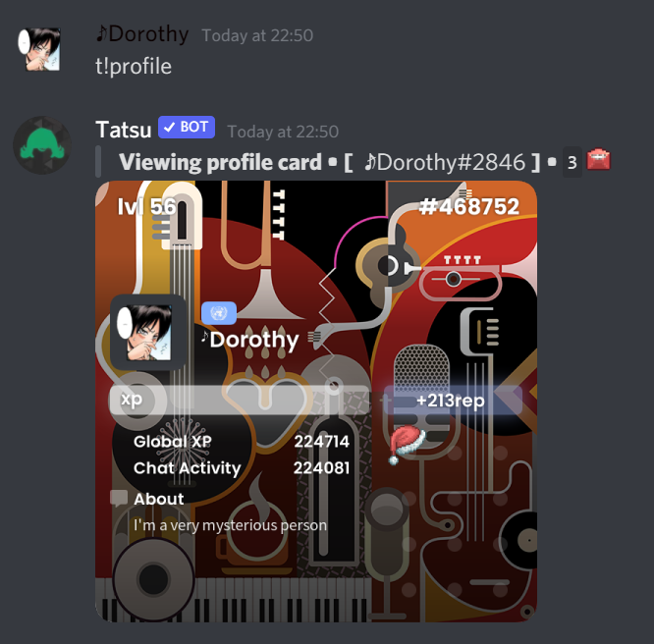Click the Chat Activity value 224081
Screen dimensions: 654x644
(321, 468)
